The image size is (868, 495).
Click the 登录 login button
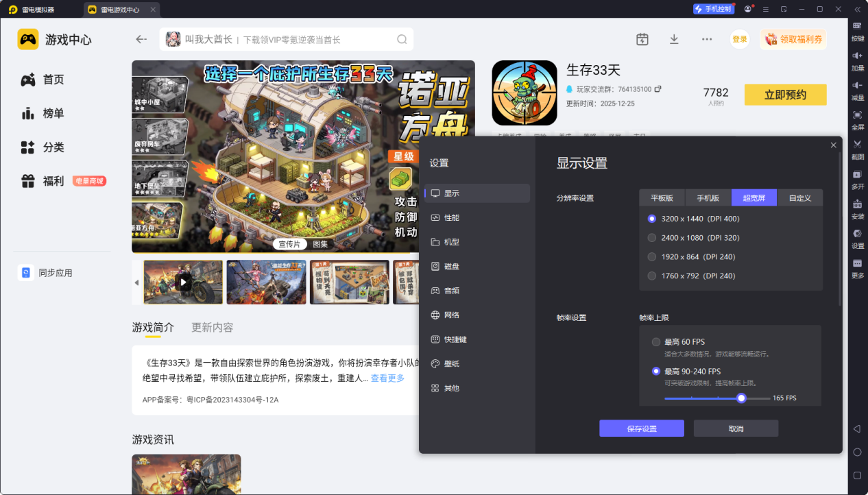pyautogui.click(x=740, y=39)
